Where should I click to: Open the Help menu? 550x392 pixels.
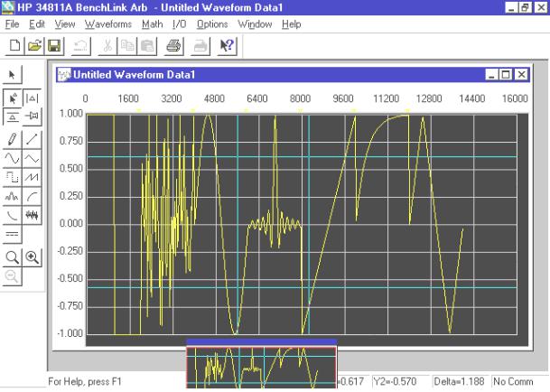coord(292,24)
